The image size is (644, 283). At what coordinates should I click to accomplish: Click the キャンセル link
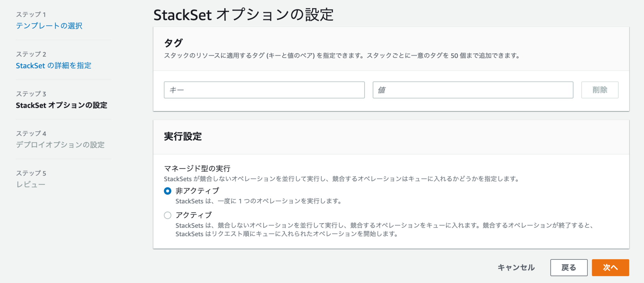[516, 268]
